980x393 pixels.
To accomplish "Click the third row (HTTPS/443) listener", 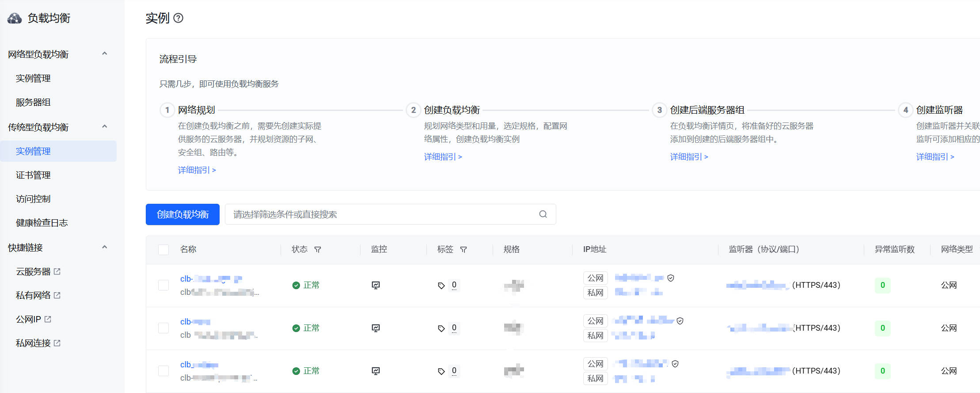I will pos(816,371).
